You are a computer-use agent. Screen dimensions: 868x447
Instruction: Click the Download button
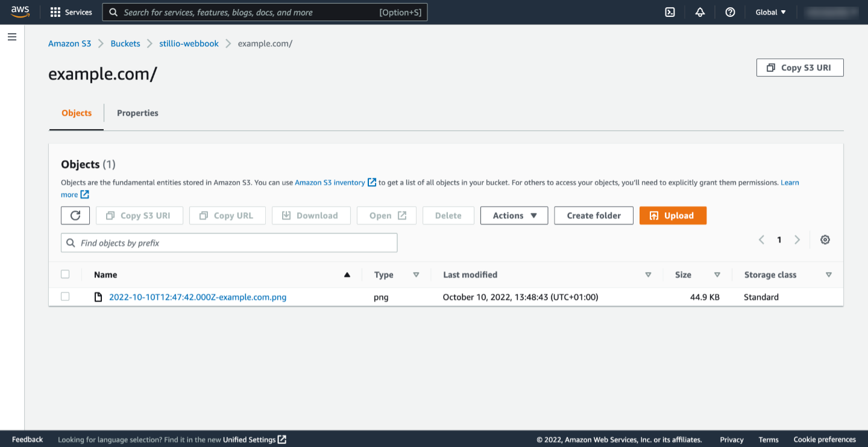[311, 215]
